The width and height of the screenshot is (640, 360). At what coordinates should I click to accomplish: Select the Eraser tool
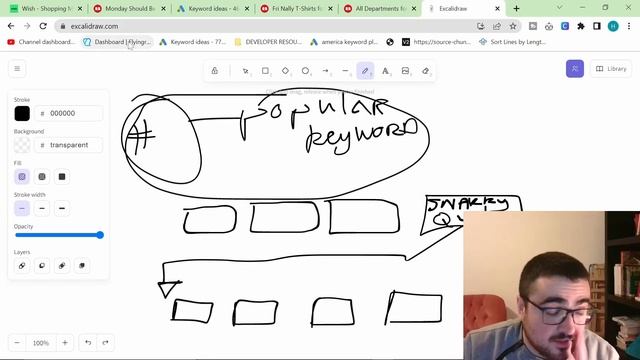pos(425,71)
